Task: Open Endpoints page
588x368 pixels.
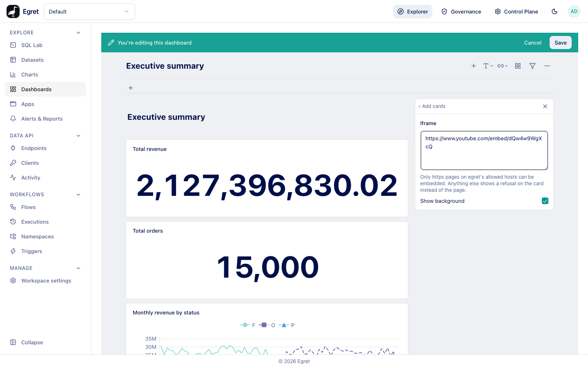Action: click(x=45, y=148)
